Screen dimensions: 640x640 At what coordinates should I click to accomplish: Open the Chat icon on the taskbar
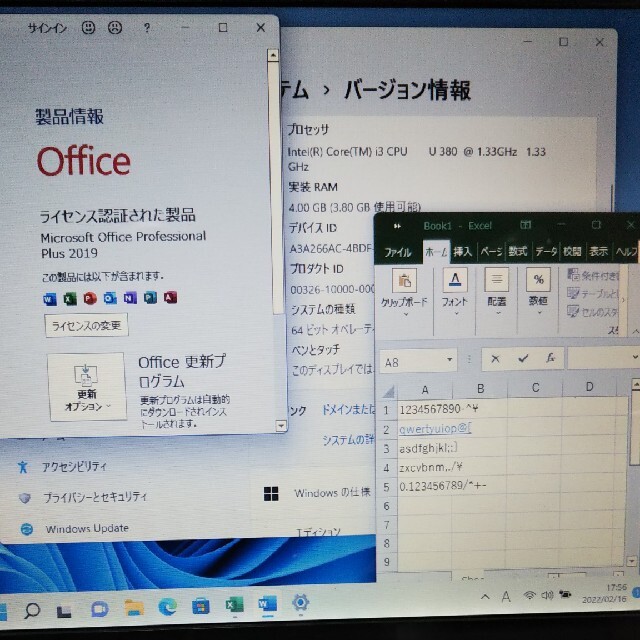99,610
